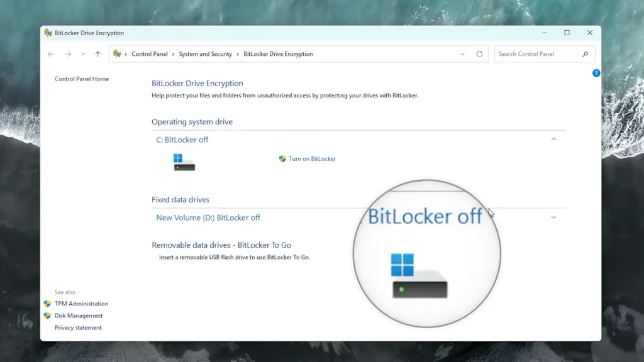The width and height of the screenshot is (644, 362).
Task: Click the shield icon beside Turn on BitLocker
Action: [282, 159]
